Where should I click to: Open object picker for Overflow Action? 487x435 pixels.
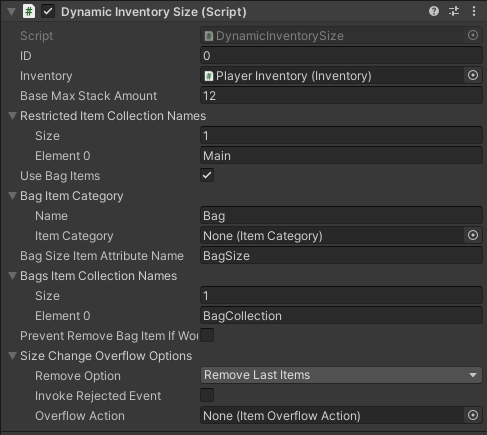(x=473, y=415)
